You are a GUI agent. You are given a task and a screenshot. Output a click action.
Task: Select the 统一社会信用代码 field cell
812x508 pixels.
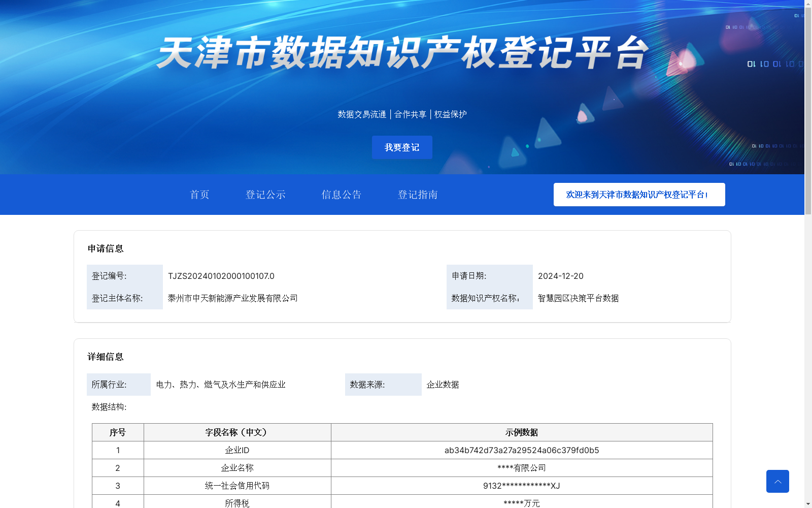[x=238, y=486]
